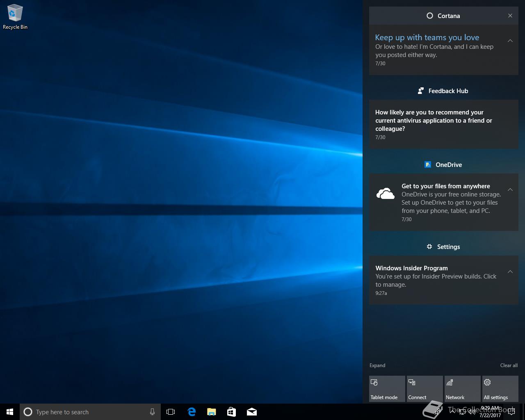Click the network icon in the system tray

(x=462, y=412)
